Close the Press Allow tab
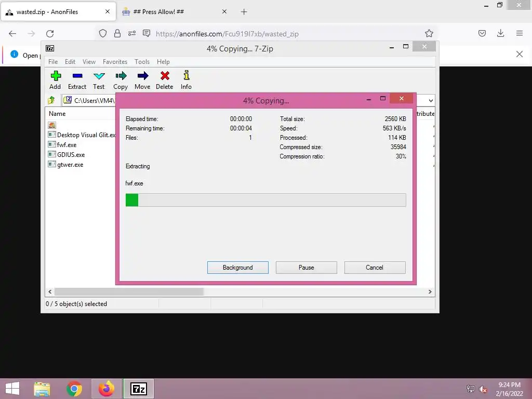 tap(224, 12)
